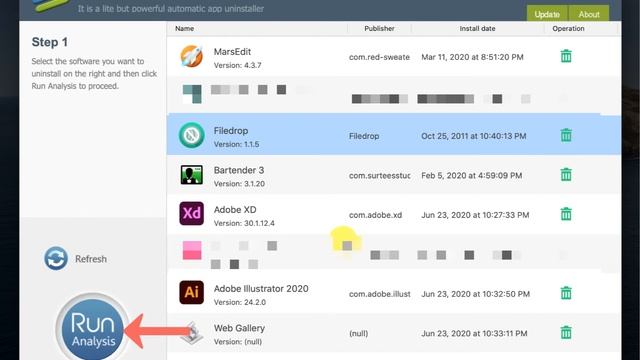Delete Adobe Illustrator 2020 via trash icon
This screenshot has height=360, width=640.
(566, 293)
